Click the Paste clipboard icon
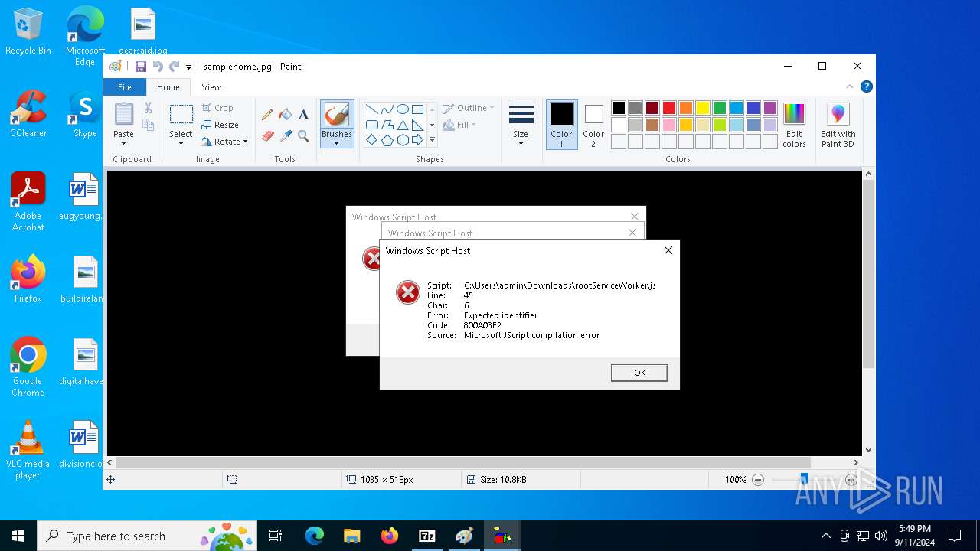 (x=123, y=114)
